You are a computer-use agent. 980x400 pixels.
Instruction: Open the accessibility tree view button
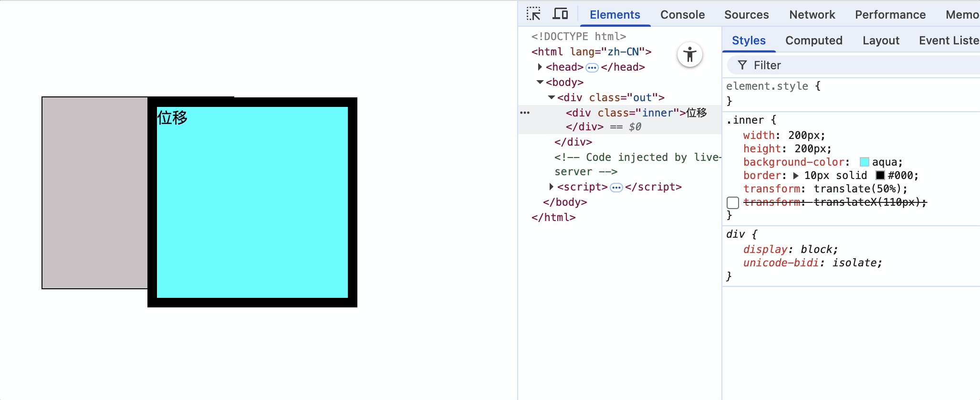[x=690, y=54]
